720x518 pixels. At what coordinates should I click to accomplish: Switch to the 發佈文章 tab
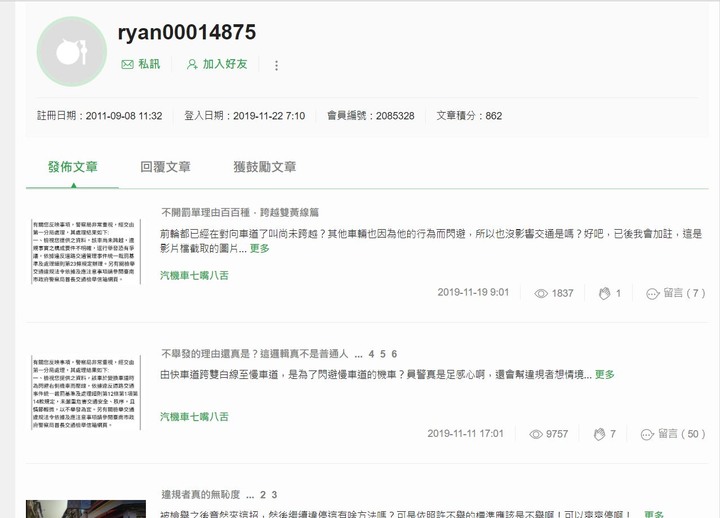click(x=73, y=167)
